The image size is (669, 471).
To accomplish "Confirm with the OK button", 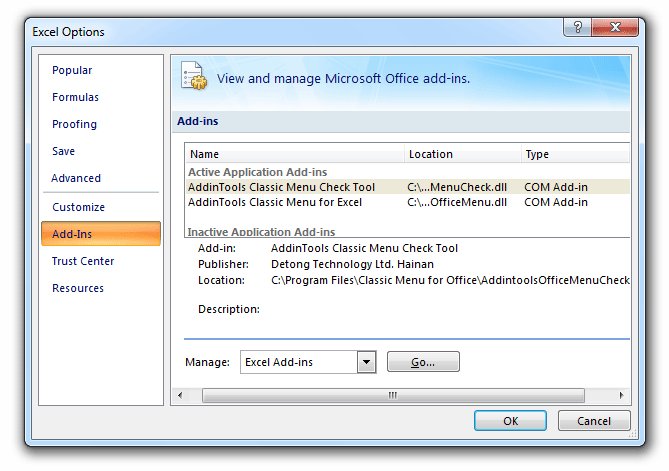I will pos(510,421).
